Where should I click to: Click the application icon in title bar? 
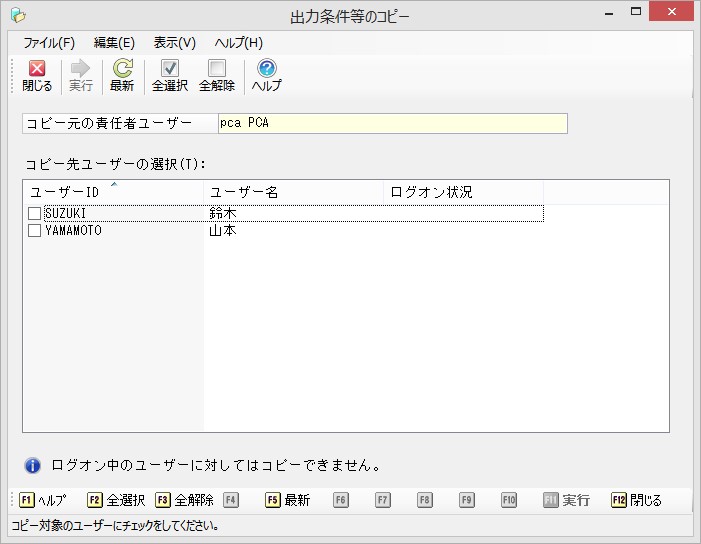[x=17, y=16]
